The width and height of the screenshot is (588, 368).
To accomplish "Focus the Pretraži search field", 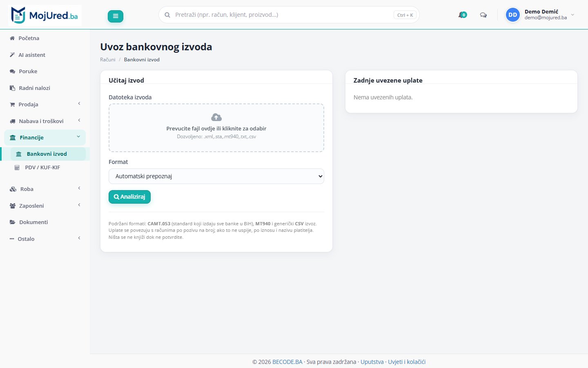I will pos(282,15).
